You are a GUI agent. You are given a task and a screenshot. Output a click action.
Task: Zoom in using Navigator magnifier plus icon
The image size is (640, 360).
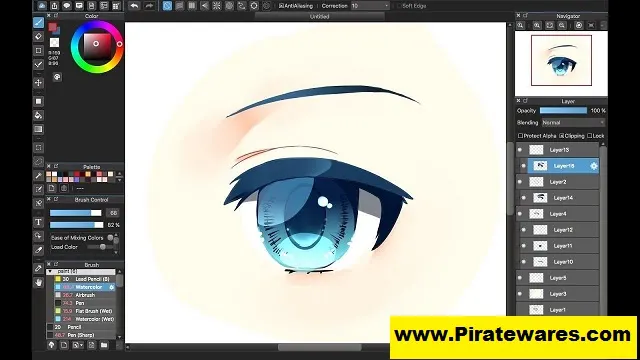click(x=537, y=25)
